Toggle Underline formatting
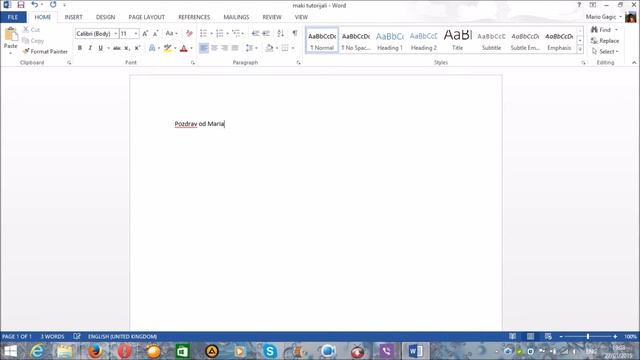Viewport: 640px width, 360px height. pyautogui.click(x=100, y=48)
